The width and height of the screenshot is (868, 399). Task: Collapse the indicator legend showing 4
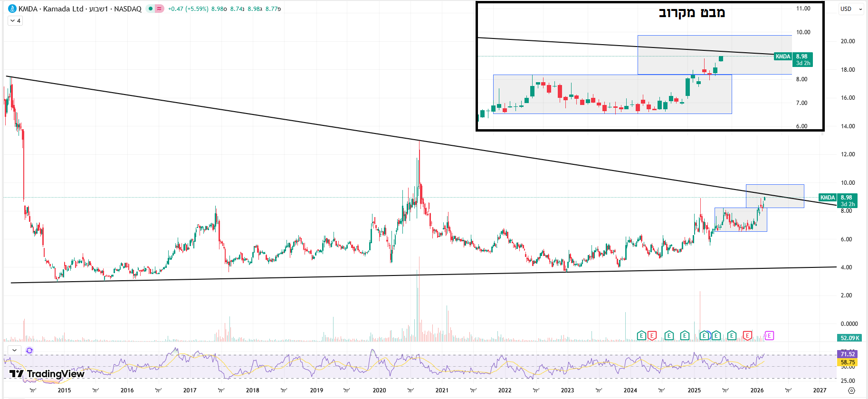pos(15,21)
